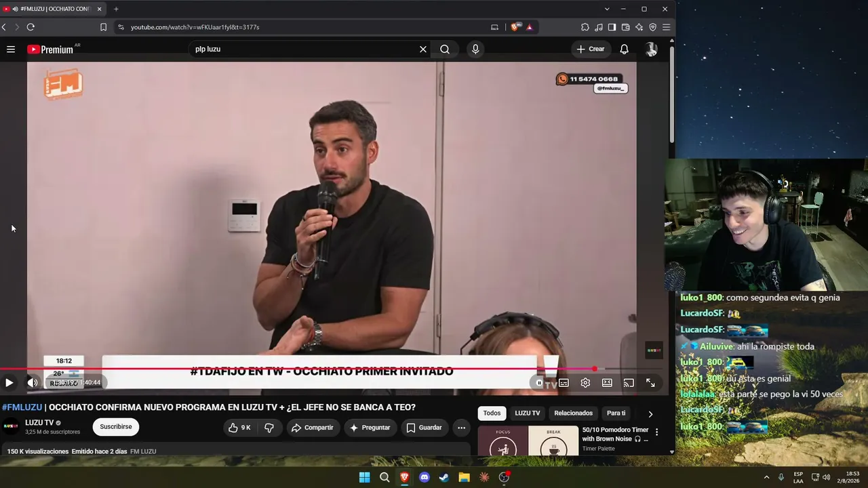
Task: Click the Preguntar button
Action: 370,428
